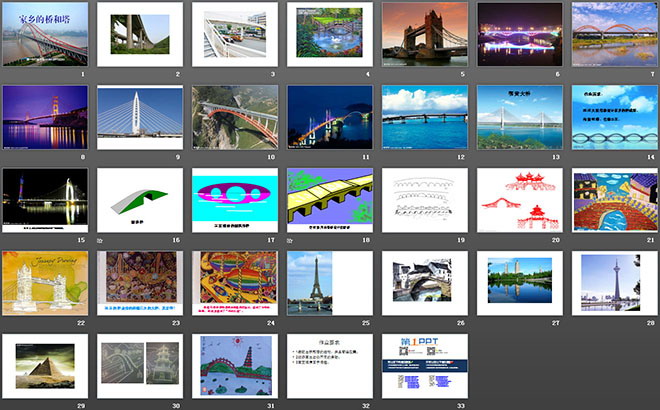Select slide 17 cyan and magenta drawing
The image size is (660, 410).
coord(234,200)
